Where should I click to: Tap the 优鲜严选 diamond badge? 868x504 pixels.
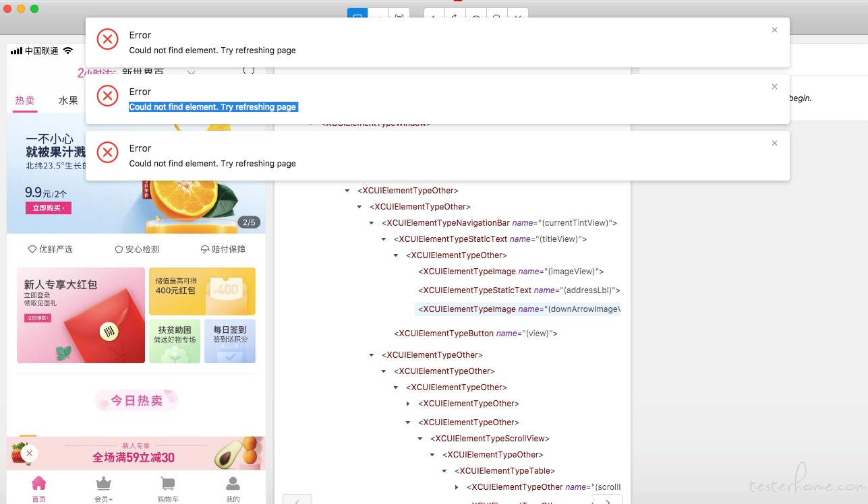coord(51,249)
